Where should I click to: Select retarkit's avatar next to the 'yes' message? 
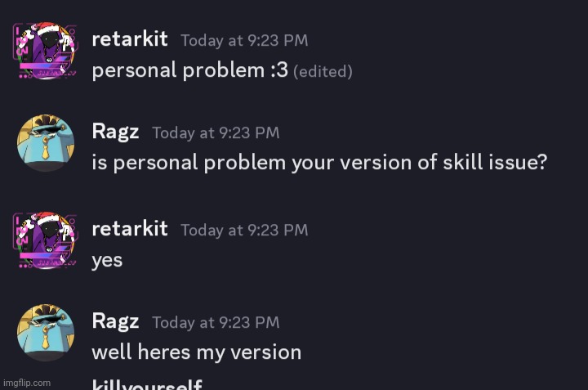coord(46,240)
